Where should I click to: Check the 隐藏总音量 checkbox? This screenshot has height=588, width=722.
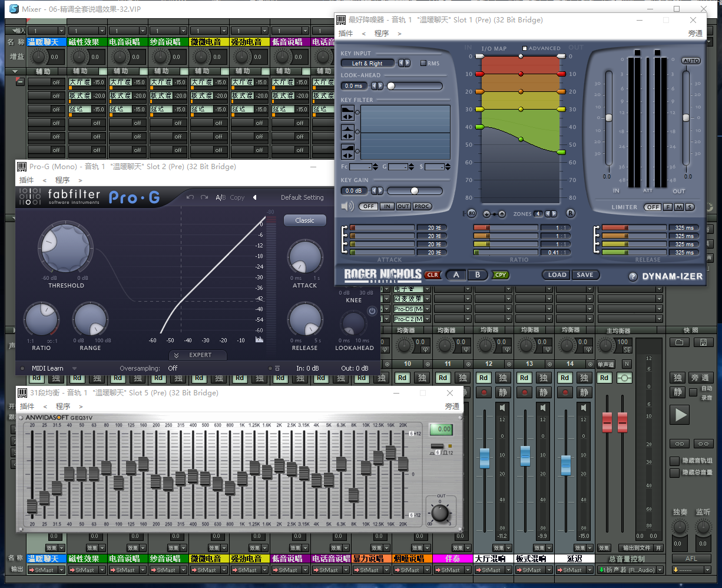click(x=675, y=473)
